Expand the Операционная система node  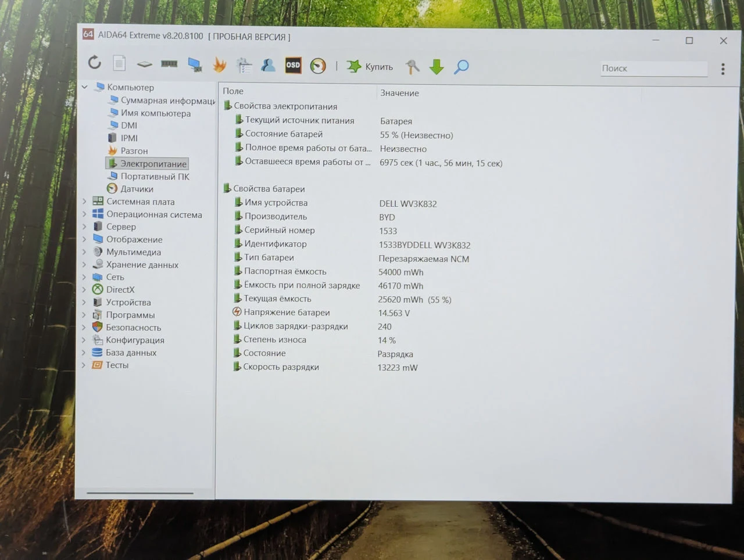(x=84, y=214)
